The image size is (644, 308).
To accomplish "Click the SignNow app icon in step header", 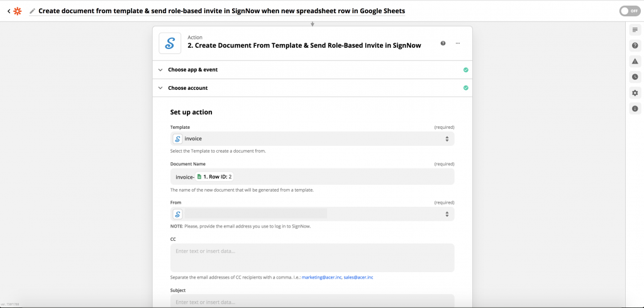I will pos(170,43).
